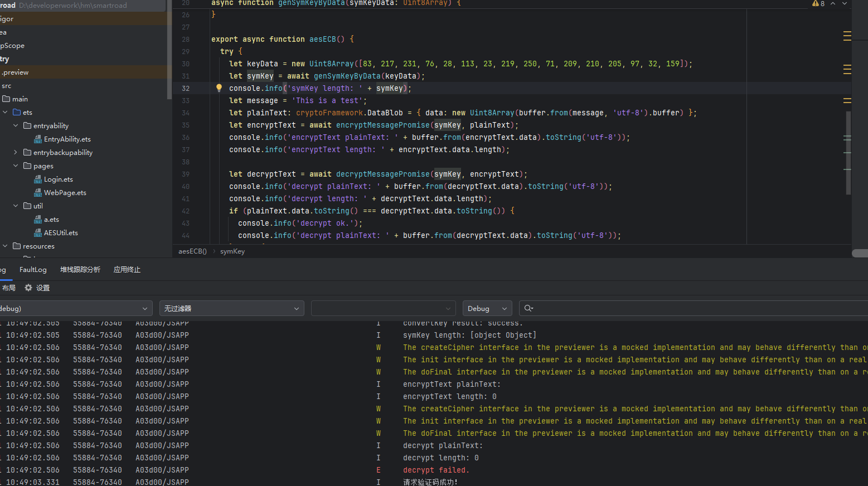Click the 'decrypt ok.' string in code

click(x=327, y=223)
